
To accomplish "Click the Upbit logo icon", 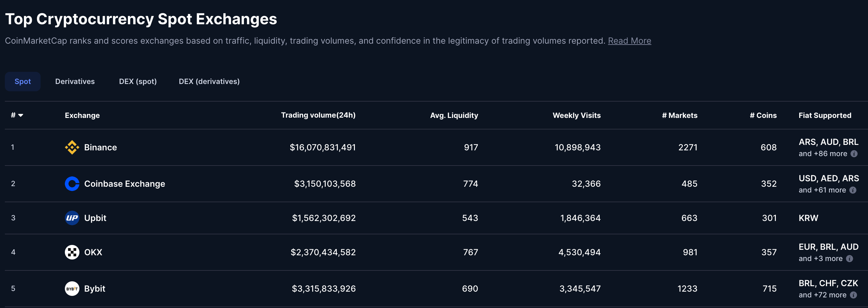I will (72, 218).
